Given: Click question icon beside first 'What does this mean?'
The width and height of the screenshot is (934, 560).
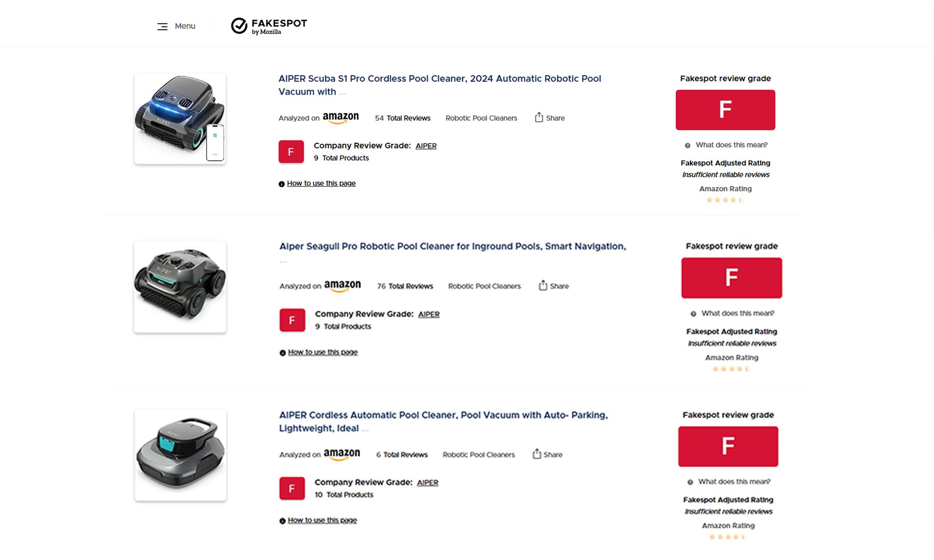Looking at the screenshot, I should [x=687, y=146].
